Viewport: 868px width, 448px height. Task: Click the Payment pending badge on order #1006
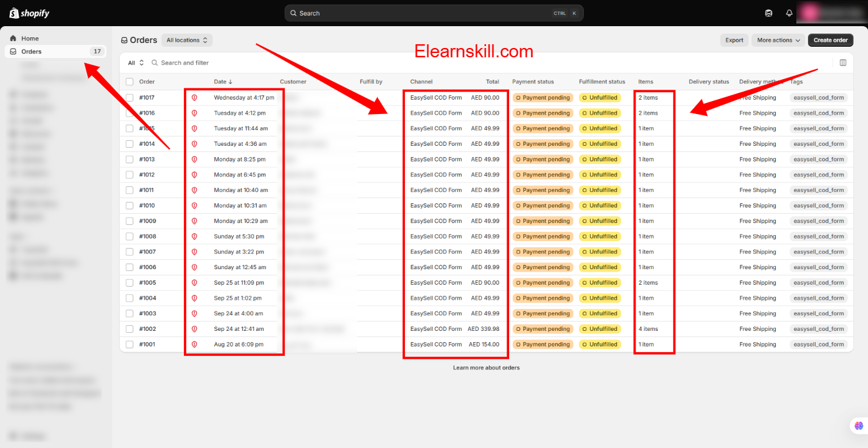(543, 267)
